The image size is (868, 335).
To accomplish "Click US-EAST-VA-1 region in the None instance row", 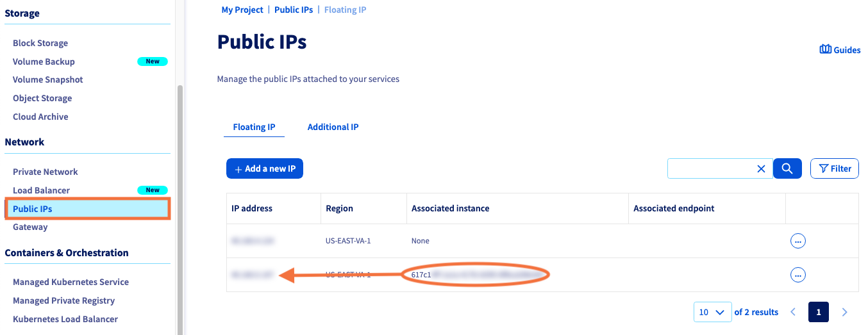I will tap(348, 241).
